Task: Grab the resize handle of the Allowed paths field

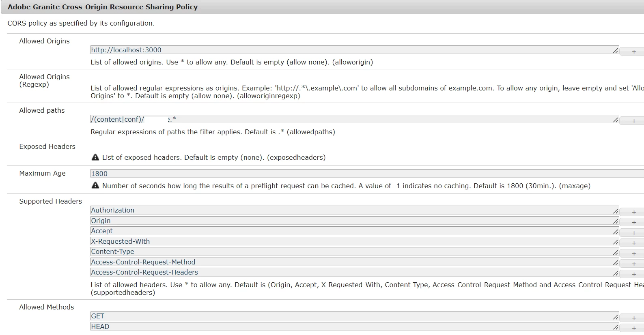Action: tap(616, 120)
